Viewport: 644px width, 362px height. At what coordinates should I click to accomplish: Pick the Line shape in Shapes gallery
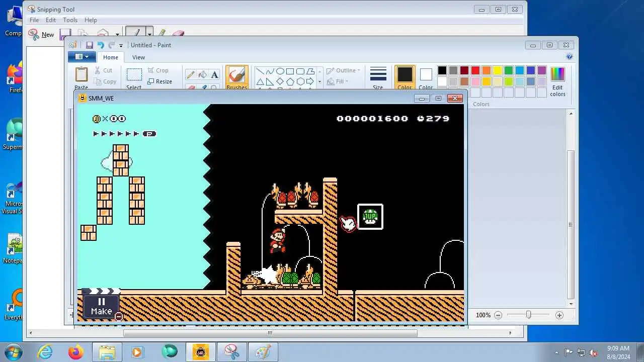[260, 71]
